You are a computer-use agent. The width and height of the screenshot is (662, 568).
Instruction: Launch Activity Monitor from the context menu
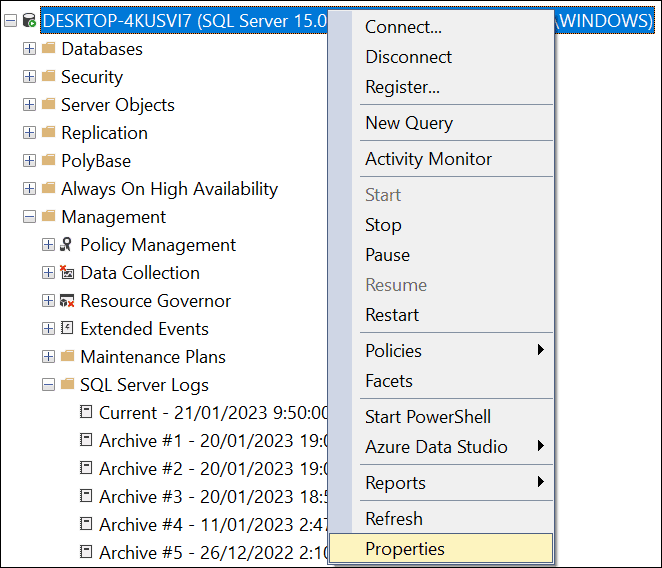(441, 159)
